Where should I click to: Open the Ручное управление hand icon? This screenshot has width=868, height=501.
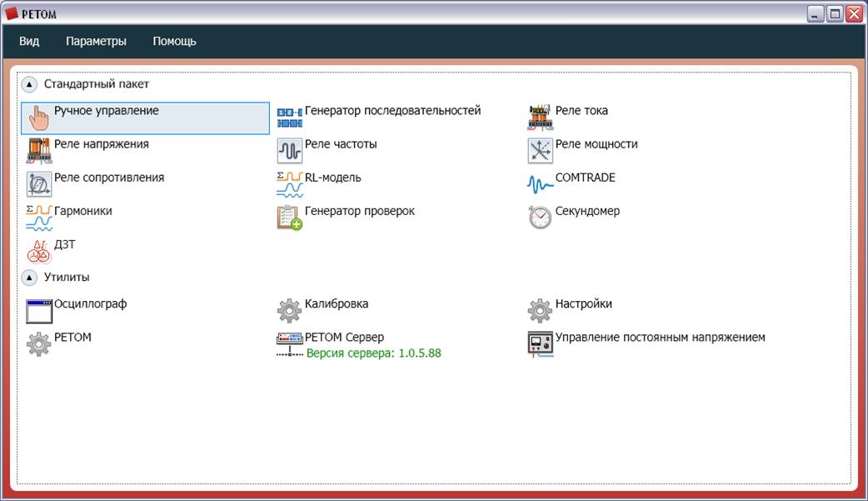(x=39, y=118)
